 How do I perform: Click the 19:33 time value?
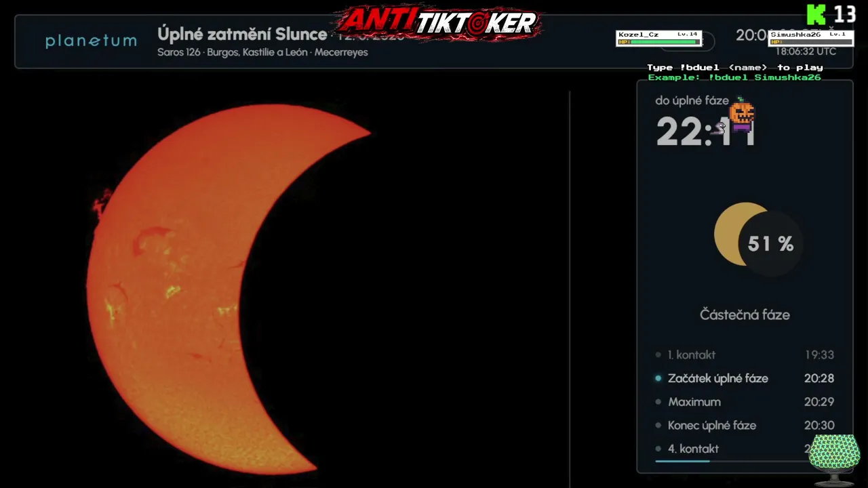tap(819, 354)
